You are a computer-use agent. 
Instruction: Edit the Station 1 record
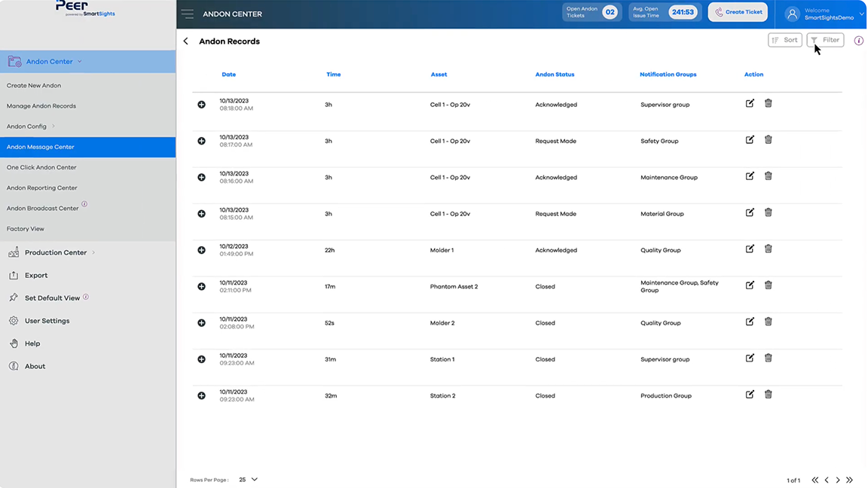tap(750, 358)
